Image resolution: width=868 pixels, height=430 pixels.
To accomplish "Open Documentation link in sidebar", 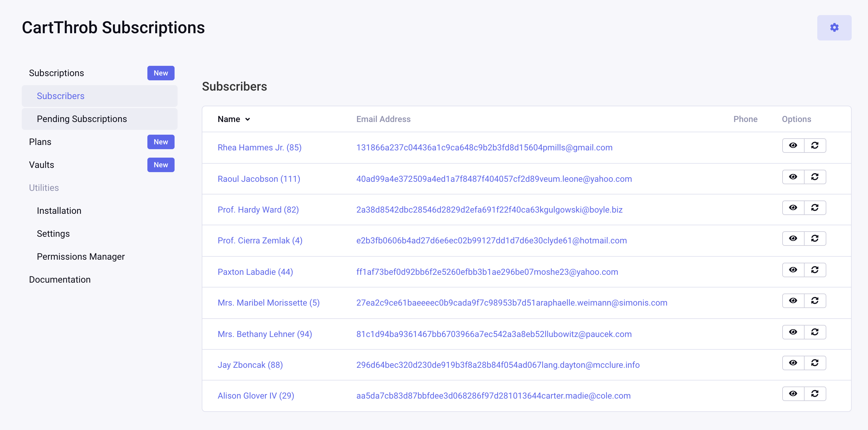I will click(x=59, y=279).
